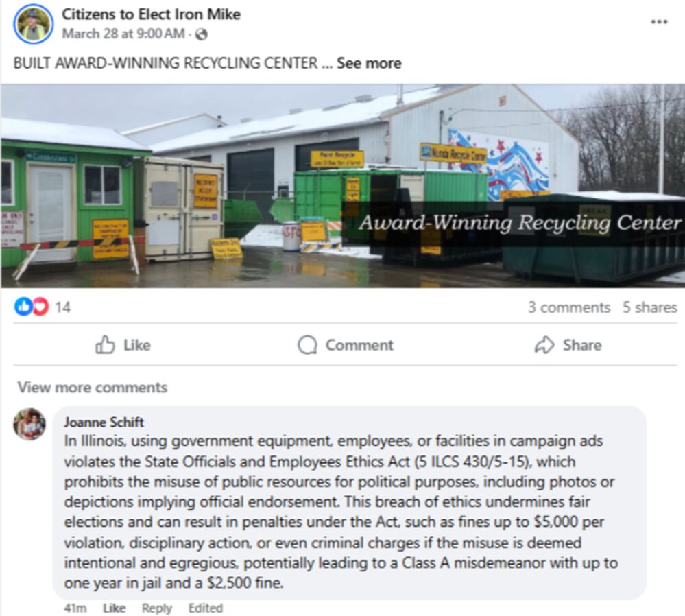Open Joanne Schift's profile picture
The image size is (685, 616).
tap(29, 424)
